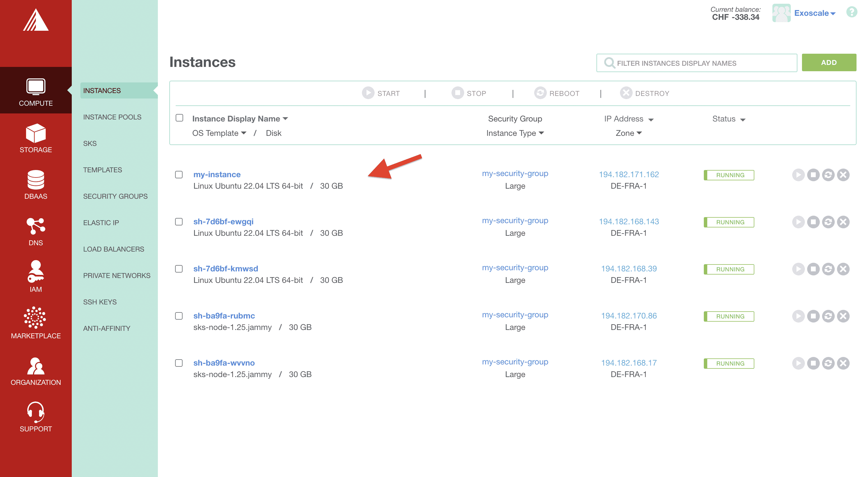Select the checkbox beside sh-7d6bf-kmwsd
The width and height of the screenshot is (868, 477).
tap(179, 269)
